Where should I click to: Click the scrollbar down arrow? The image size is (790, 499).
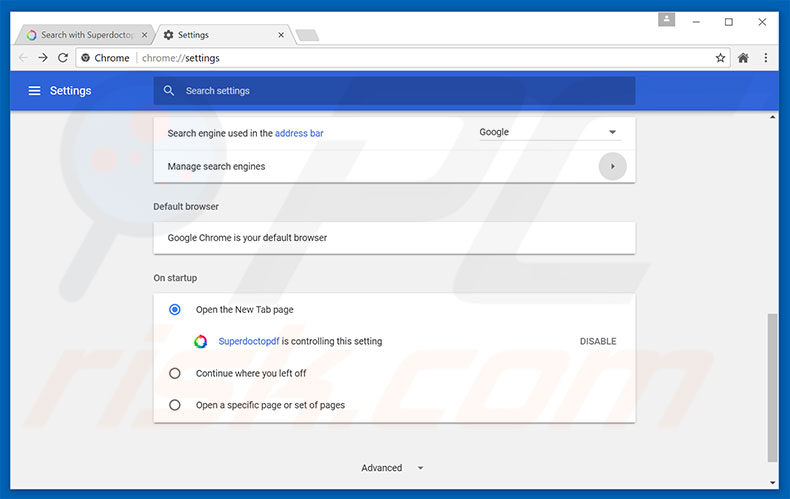[x=772, y=483]
